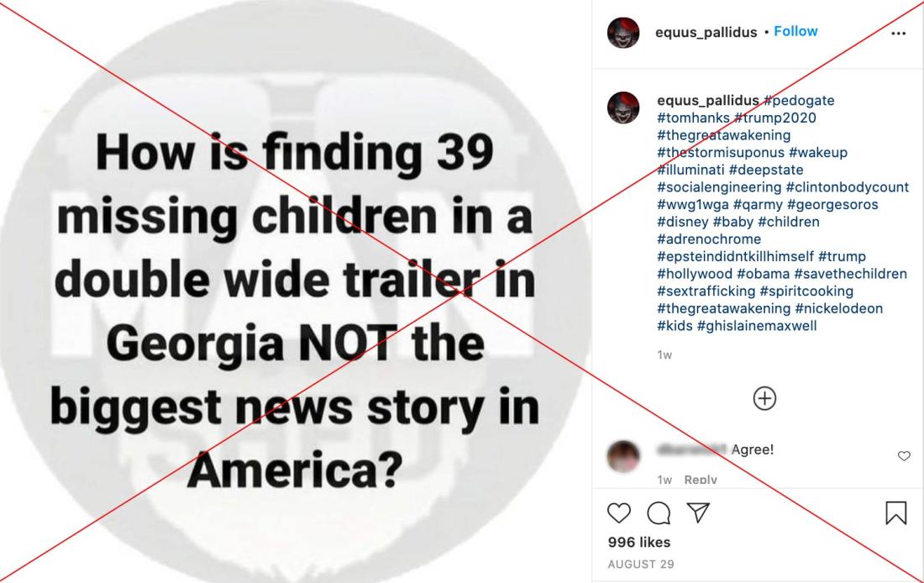Open the #ghislainemaxwell hashtag
The image size is (924, 583).
757,325
